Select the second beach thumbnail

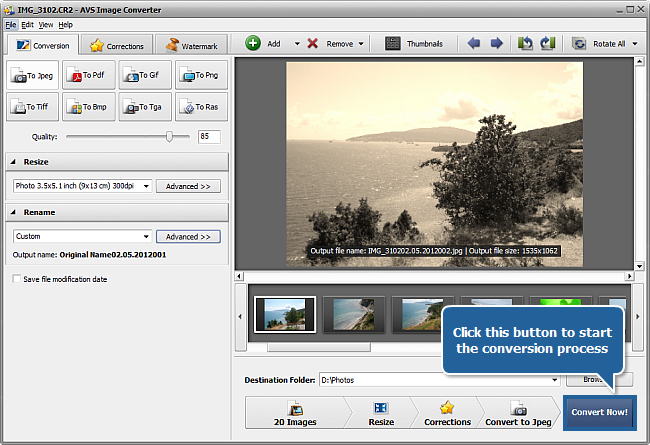[x=354, y=314]
